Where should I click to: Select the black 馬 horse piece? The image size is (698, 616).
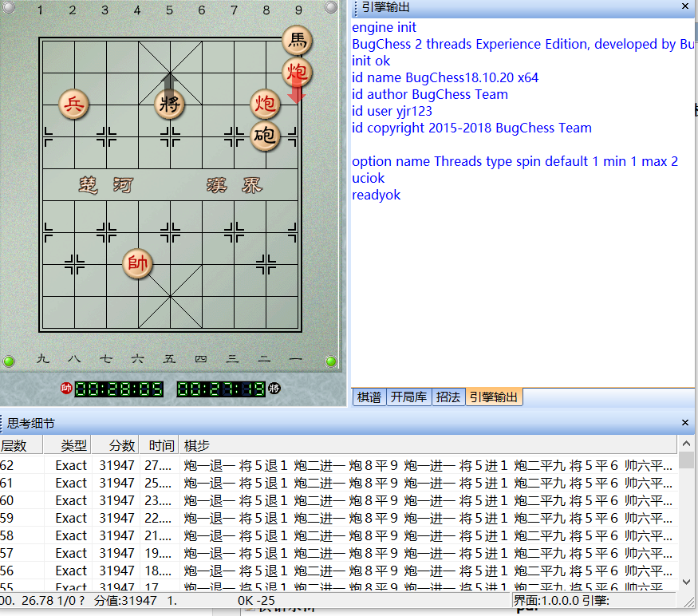point(297,40)
